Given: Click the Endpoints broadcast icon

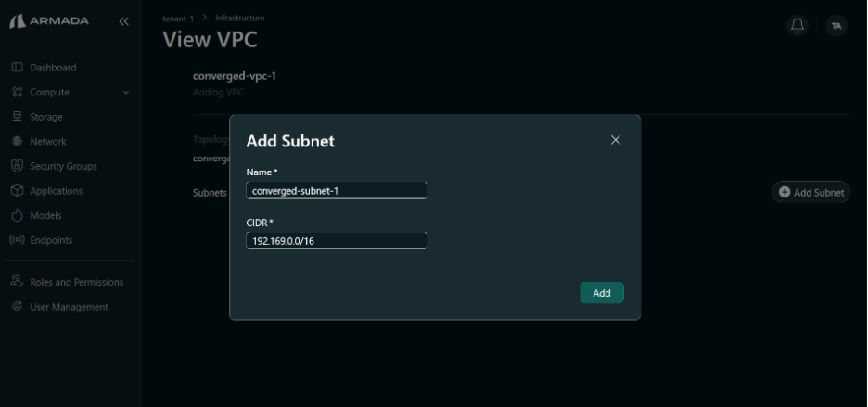Looking at the screenshot, I should (18, 240).
